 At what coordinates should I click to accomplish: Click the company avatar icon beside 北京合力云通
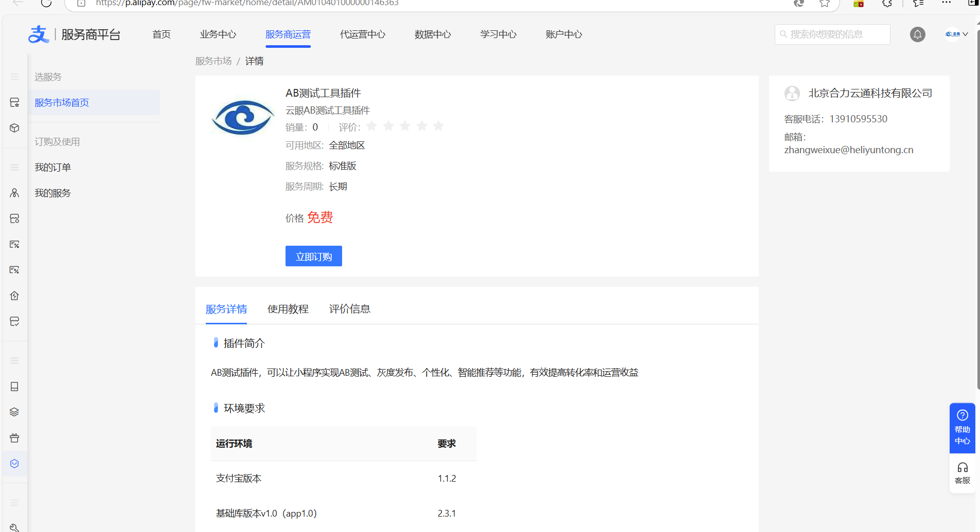(x=792, y=94)
